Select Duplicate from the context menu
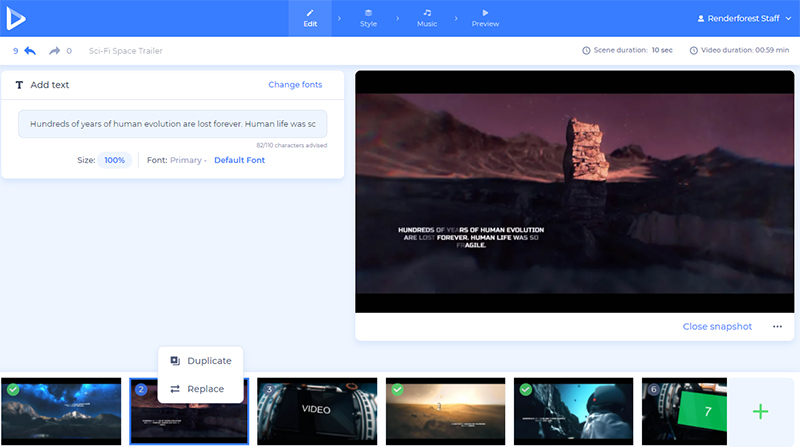Viewport: 800px width, 447px height. 201,361
